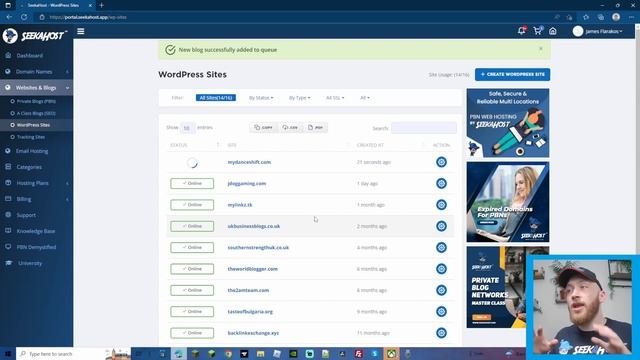Click Create WordPress Site button
The width and height of the screenshot is (640, 360).
pyautogui.click(x=513, y=74)
